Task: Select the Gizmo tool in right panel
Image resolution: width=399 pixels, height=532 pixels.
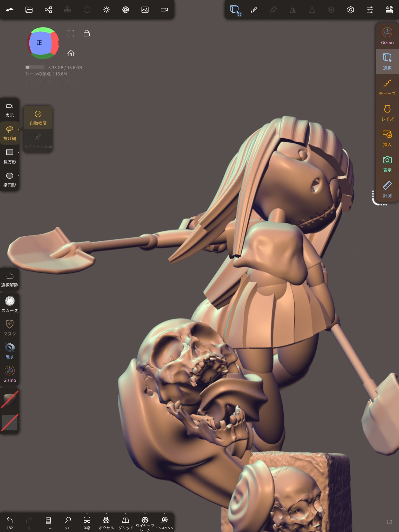Action: tap(387, 36)
